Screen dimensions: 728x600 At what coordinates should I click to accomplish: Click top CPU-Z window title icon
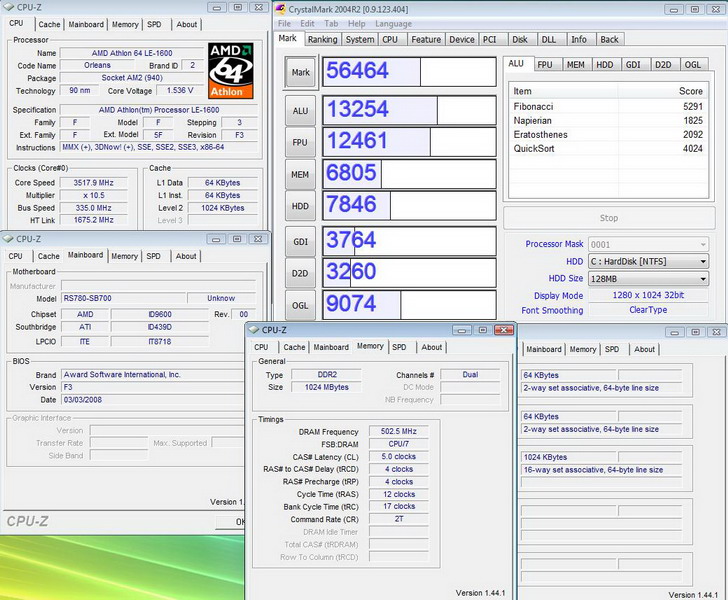(8, 7)
